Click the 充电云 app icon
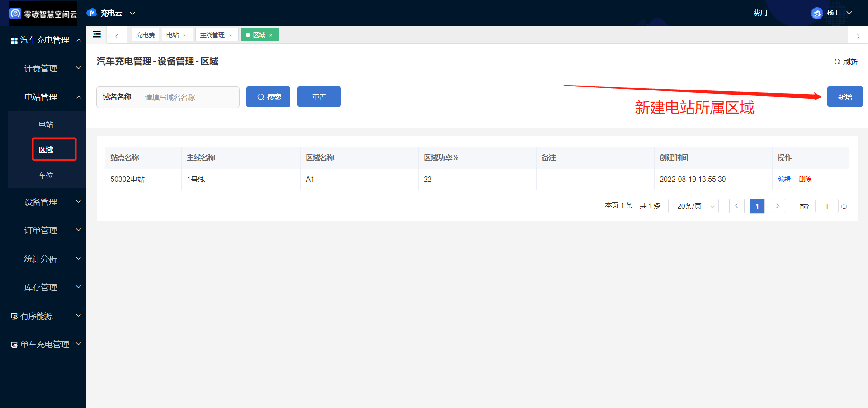 point(92,13)
